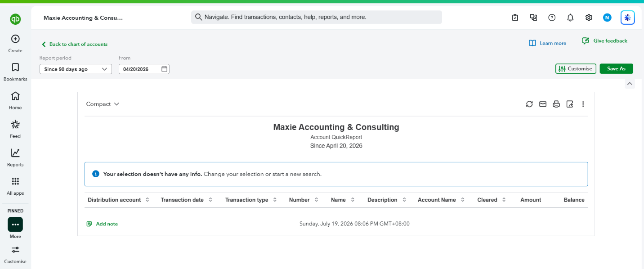
Task: Open the Create menu plus icon
Action: 15,39
